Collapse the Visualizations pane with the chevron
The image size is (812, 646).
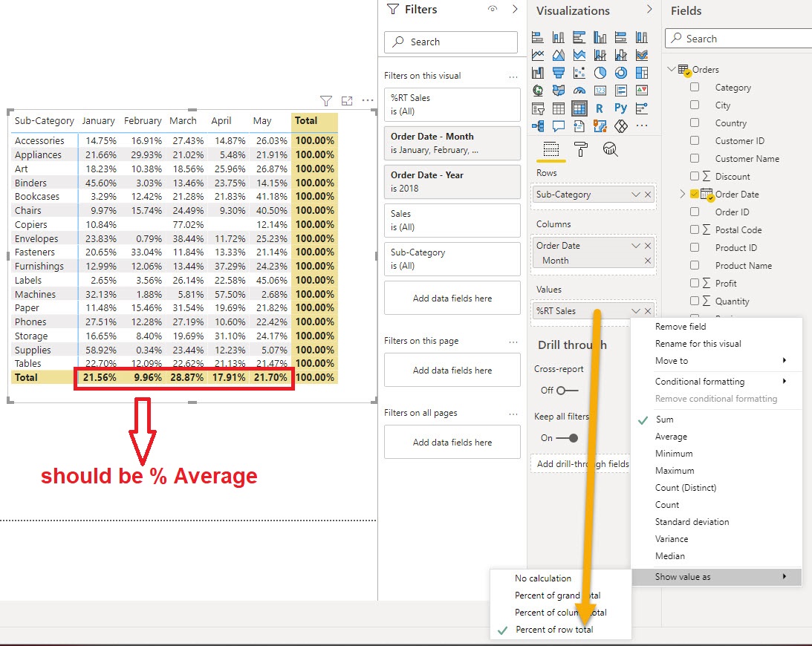[649, 9]
